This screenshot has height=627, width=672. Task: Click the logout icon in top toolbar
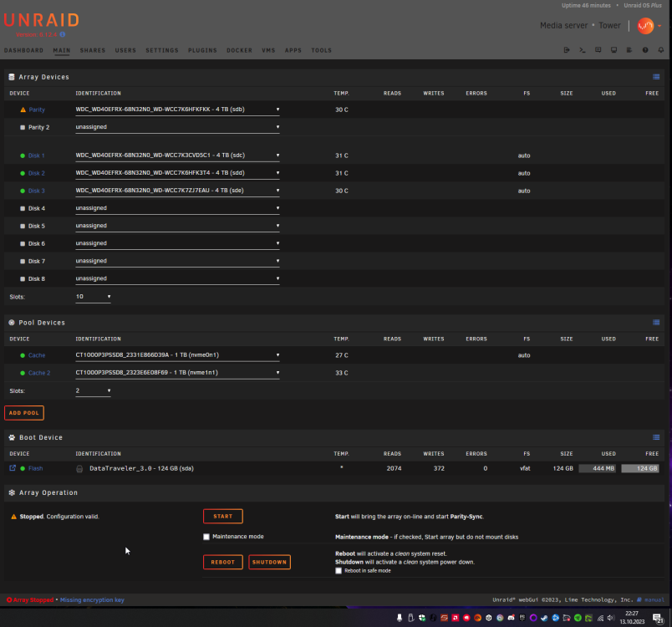click(567, 50)
